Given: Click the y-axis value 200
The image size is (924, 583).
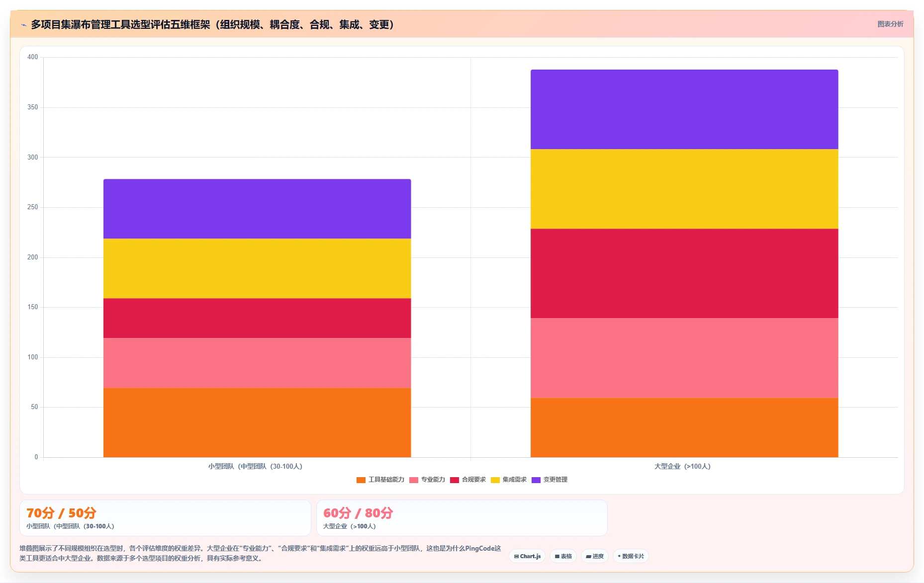Looking at the screenshot, I should click(x=33, y=257).
